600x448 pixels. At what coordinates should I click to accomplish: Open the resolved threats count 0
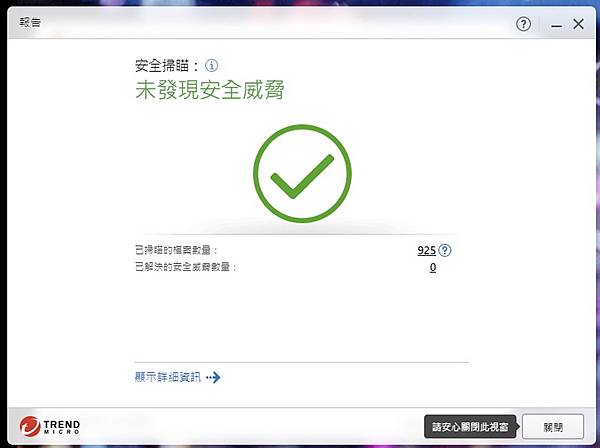[433, 267]
